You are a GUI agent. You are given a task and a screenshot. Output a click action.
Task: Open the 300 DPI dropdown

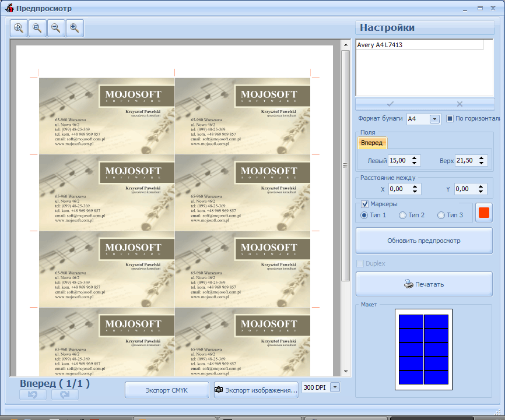coord(335,387)
